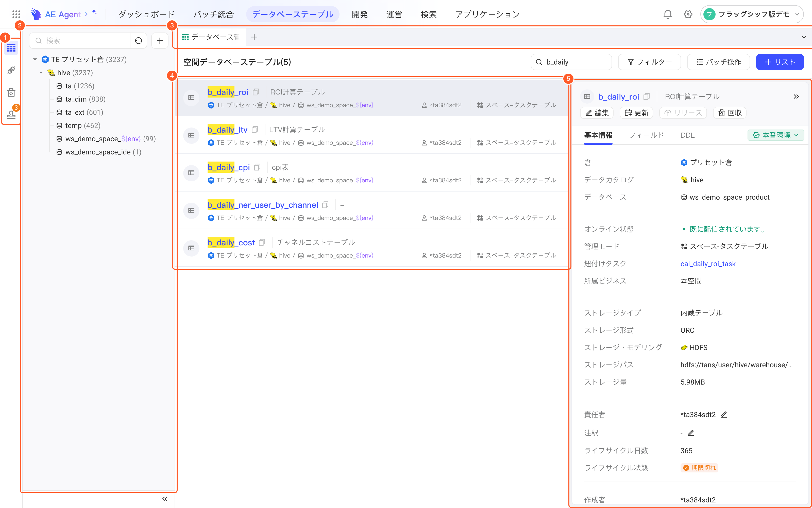The height and width of the screenshot is (508, 812).
Task: Copy the b_daily_cpi table name
Action: click(x=257, y=167)
